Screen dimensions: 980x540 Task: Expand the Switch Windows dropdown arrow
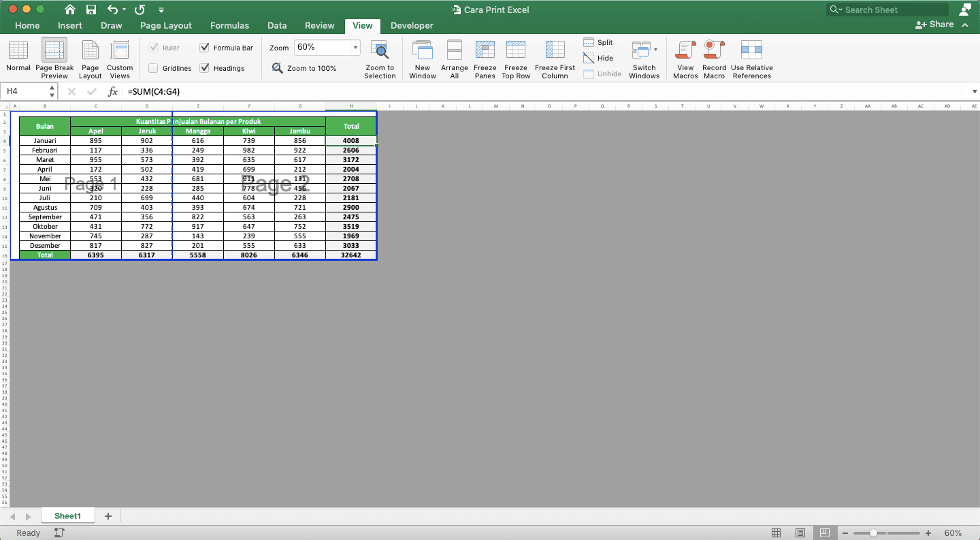(655, 50)
